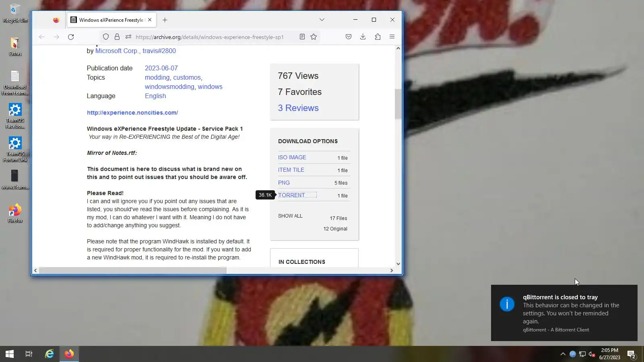This screenshot has height=362, width=644.
Task: Open the Windows Start menu
Action: [10, 354]
